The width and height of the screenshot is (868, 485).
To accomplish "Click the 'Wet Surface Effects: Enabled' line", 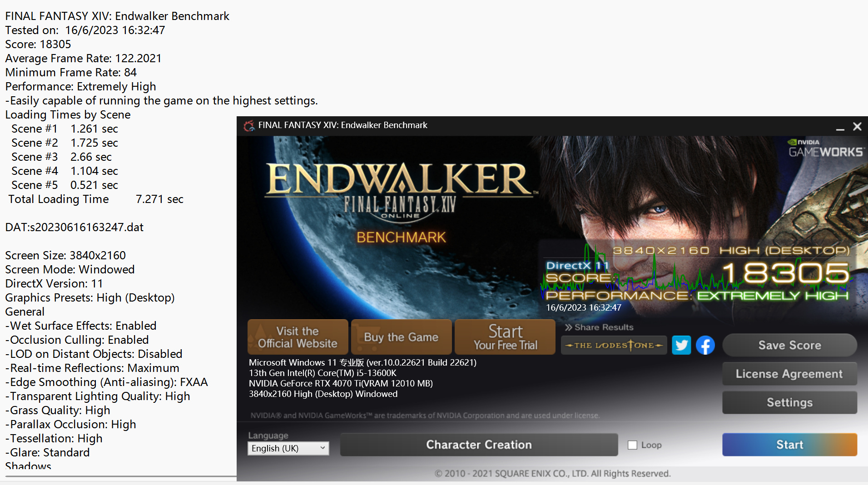I will click(x=81, y=326).
